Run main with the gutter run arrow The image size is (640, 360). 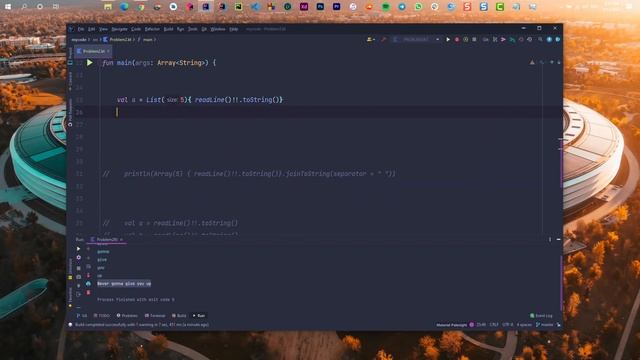pyautogui.click(x=90, y=63)
